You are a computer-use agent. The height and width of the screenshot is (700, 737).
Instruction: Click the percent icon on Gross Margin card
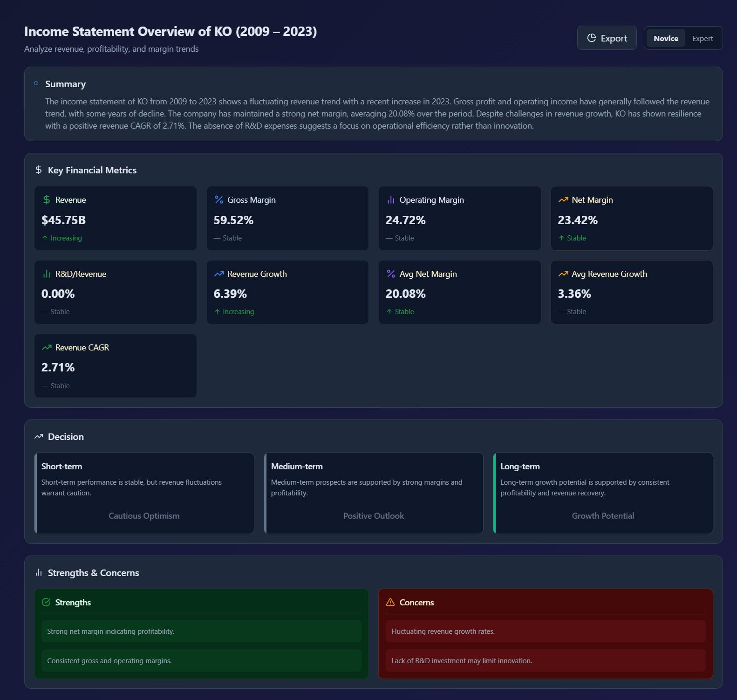pos(218,199)
